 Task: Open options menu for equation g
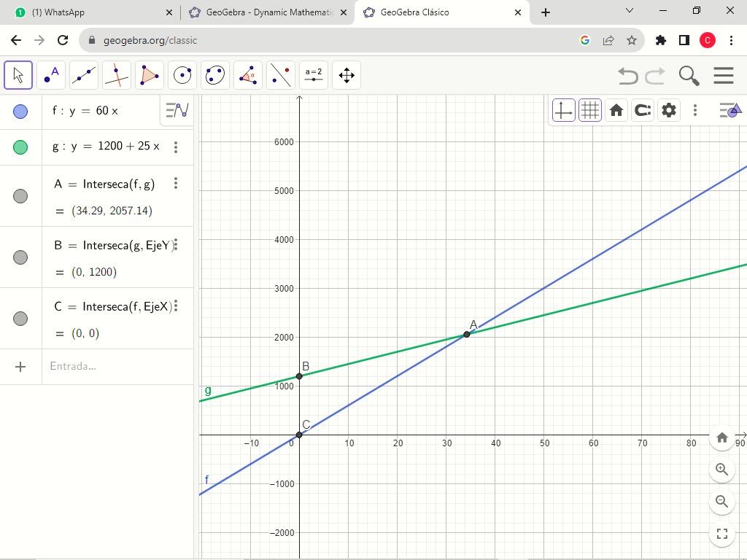(176, 147)
